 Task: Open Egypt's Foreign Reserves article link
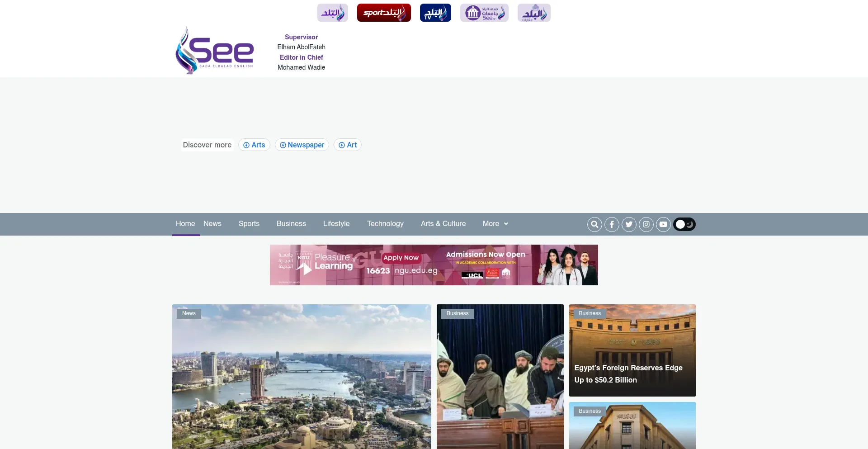pyautogui.click(x=628, y=374)
